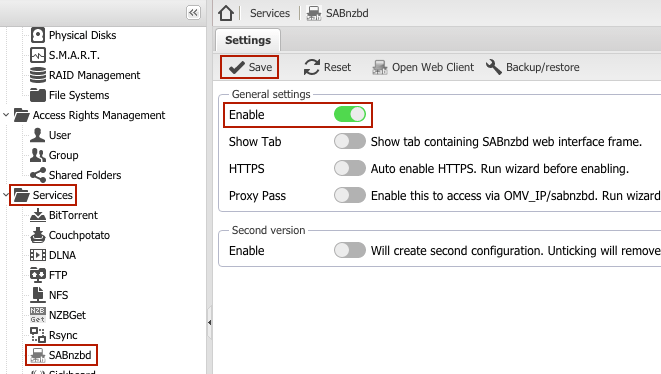Select NFS tree label
Screen dimensions: 661x374
coord(59,295)
